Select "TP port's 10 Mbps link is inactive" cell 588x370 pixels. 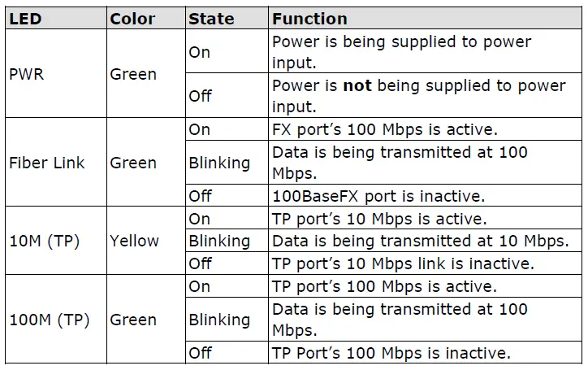point(404,263)
